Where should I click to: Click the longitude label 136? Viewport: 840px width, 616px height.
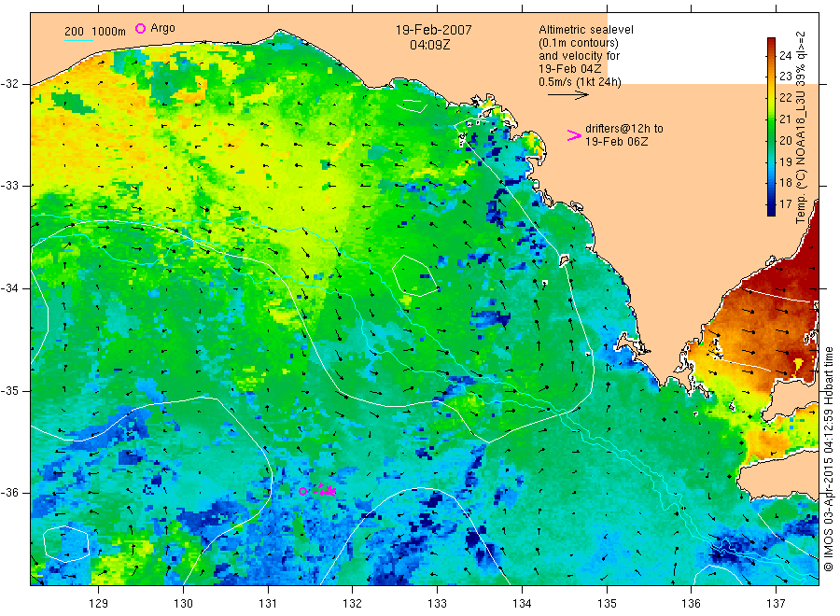pos(691,604)
